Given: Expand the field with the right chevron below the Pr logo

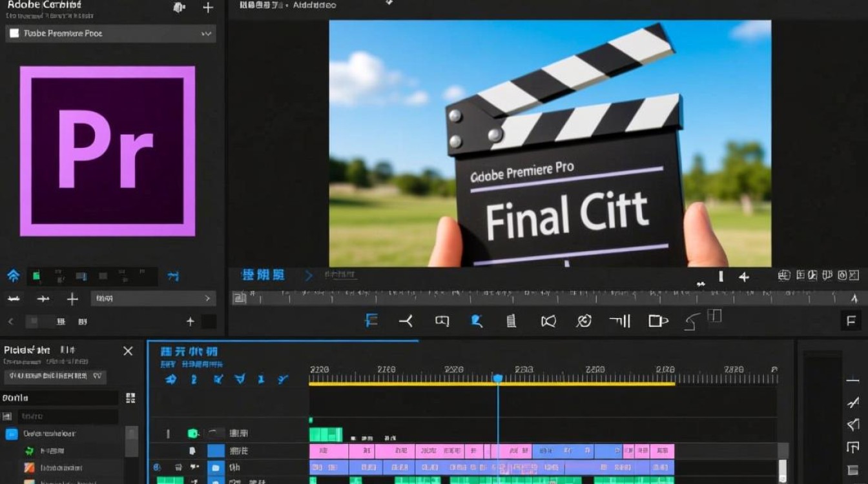Looking at the screenshot, I should pos(153,299).
